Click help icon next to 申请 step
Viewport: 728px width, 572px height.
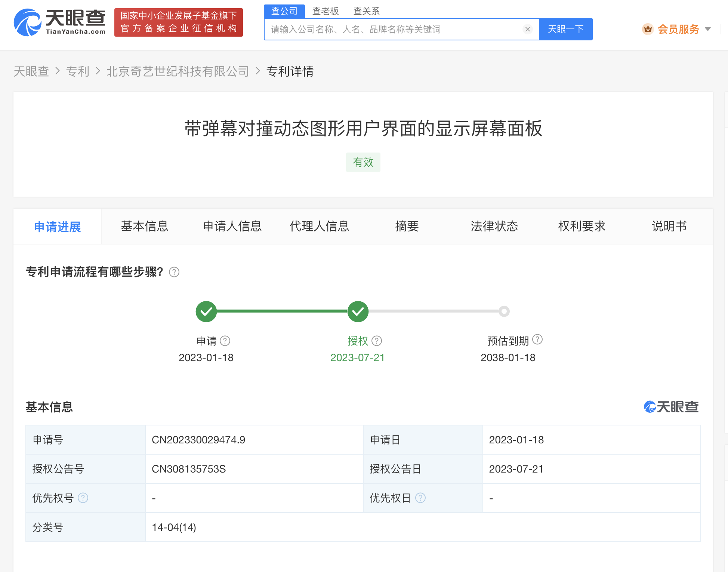(225, 341)
